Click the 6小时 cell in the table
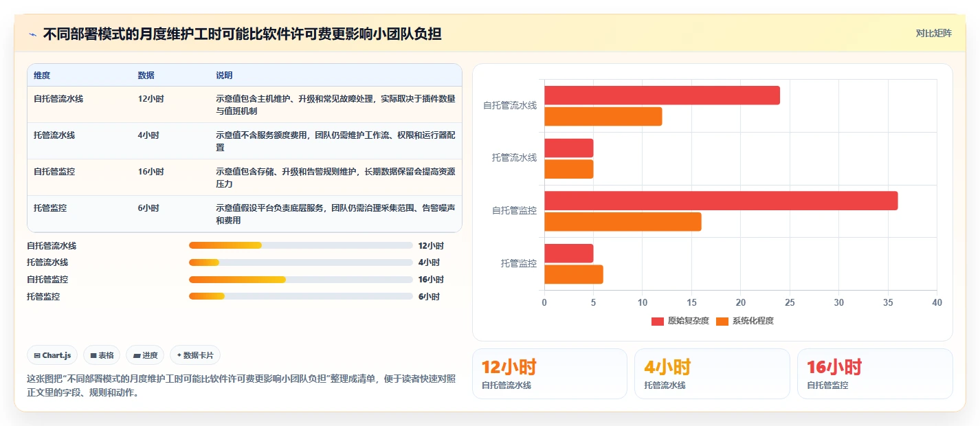 (x=148, y=208)
